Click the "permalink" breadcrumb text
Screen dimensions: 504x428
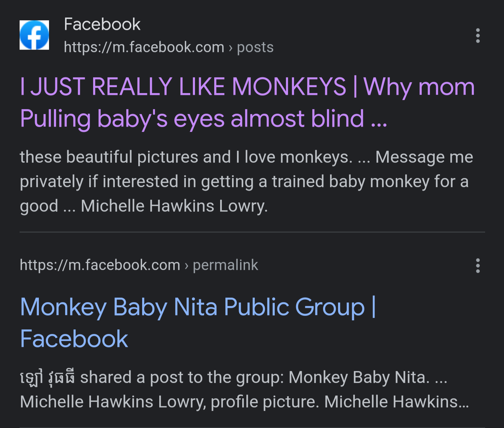pos(225,265)
